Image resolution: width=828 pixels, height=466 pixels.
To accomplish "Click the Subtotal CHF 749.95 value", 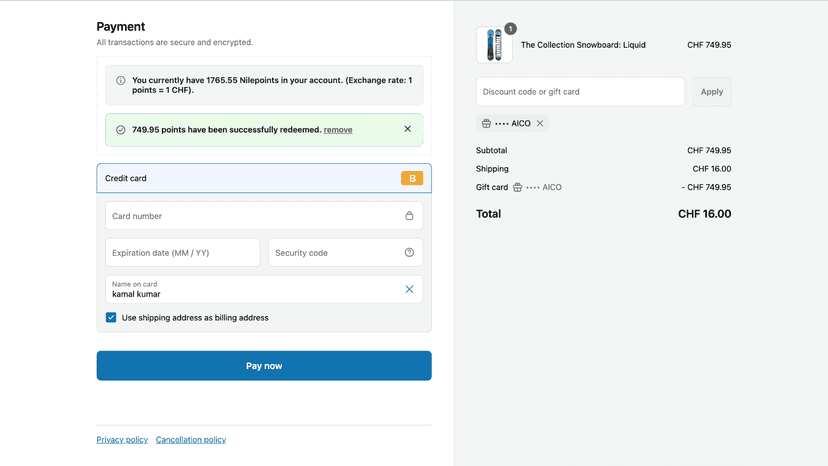I will pyautogui.click(x=709, y=151).
